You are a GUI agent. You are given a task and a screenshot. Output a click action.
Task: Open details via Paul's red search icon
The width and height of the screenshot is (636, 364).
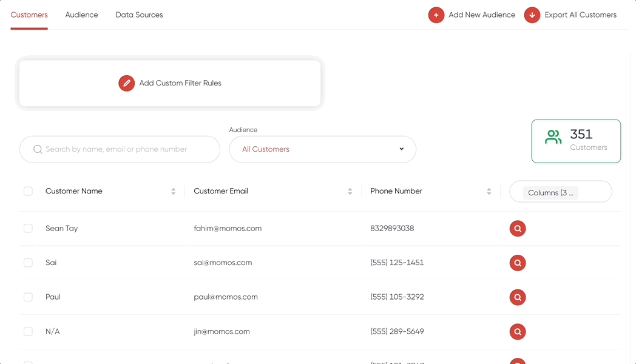click(x=518, y=297)
